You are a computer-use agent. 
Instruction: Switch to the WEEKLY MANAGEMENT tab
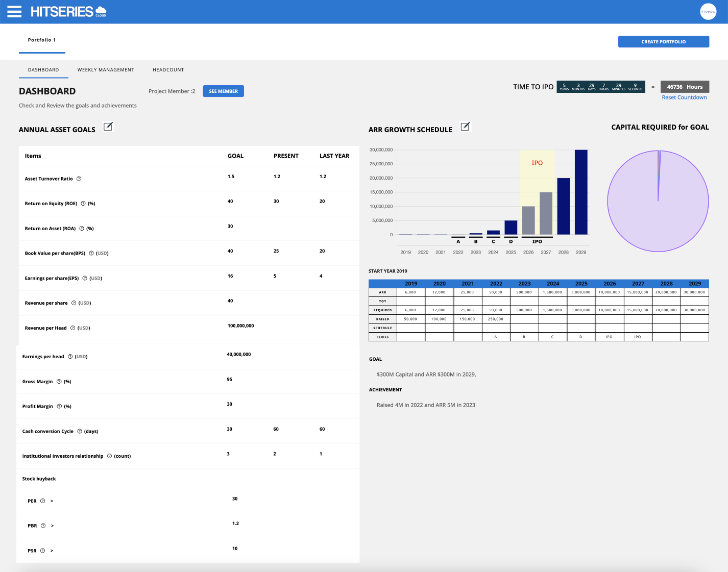tap(106, 69)
